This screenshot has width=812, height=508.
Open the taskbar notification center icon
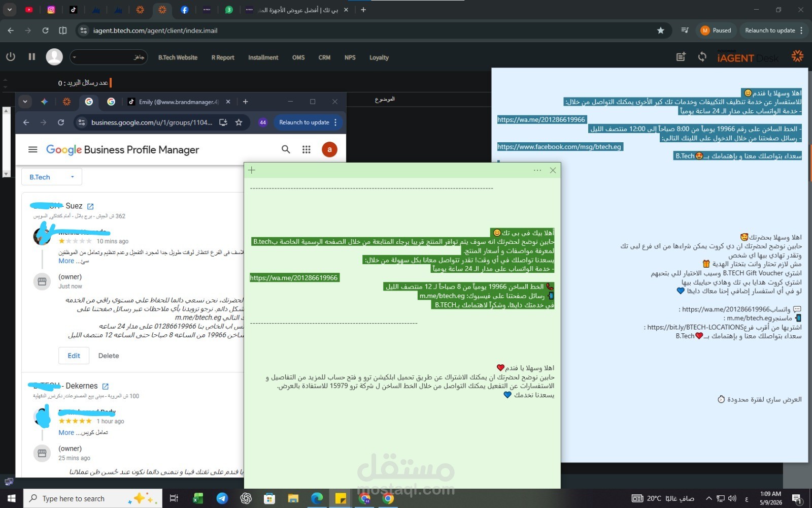797,498
